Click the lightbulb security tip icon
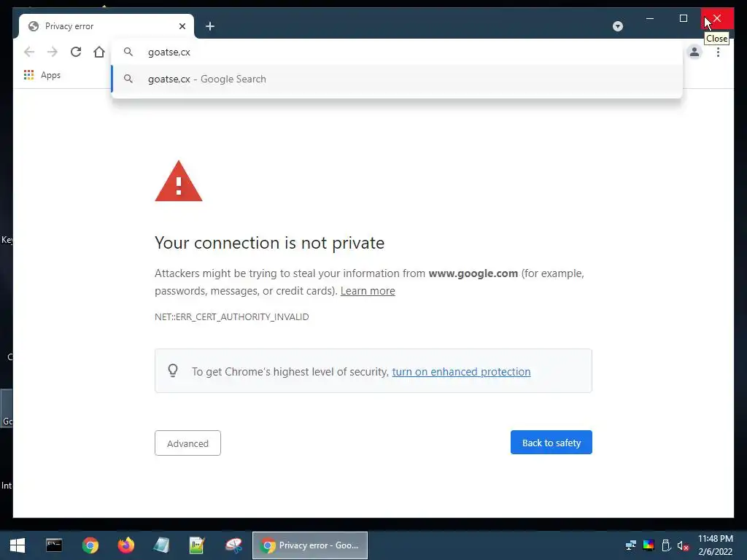Image resolution: width=747 pixels, height=560 pixels. pos(173,370)
